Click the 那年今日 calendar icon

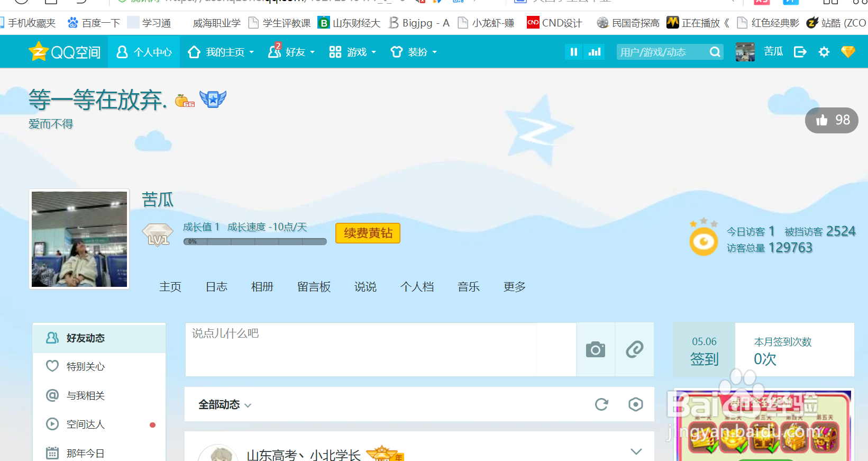[52, 453]
